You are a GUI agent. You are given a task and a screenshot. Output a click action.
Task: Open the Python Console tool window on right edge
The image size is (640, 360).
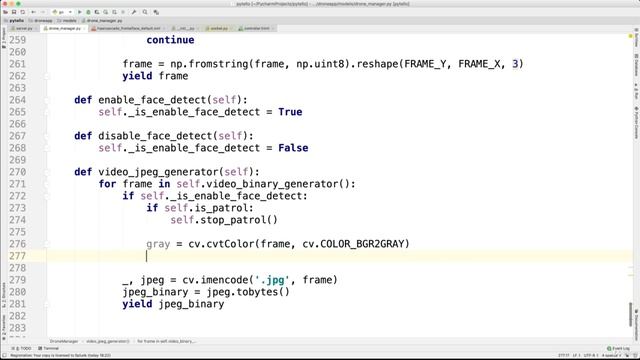tap(636, 123)
